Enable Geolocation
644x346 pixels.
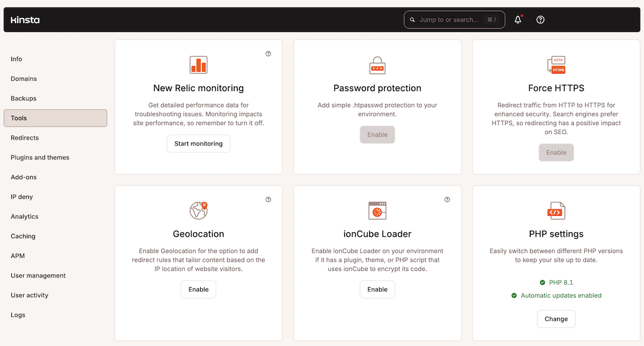[199, 289]
